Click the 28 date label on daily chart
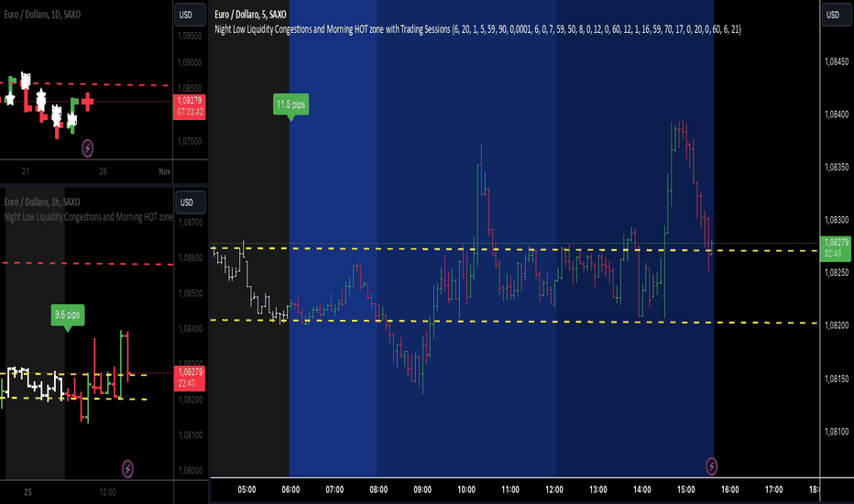This screenshot has height=504, width=854. coord(103,171)
